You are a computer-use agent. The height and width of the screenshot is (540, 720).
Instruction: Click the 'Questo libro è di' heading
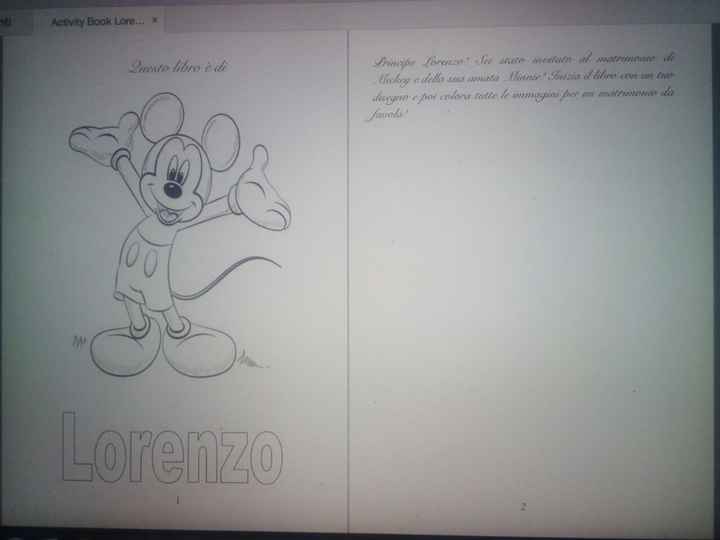tap(178, 67)
